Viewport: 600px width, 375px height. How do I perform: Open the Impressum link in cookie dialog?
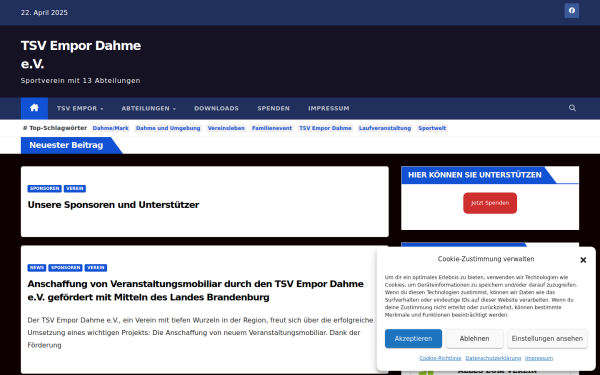click(539, 358)
